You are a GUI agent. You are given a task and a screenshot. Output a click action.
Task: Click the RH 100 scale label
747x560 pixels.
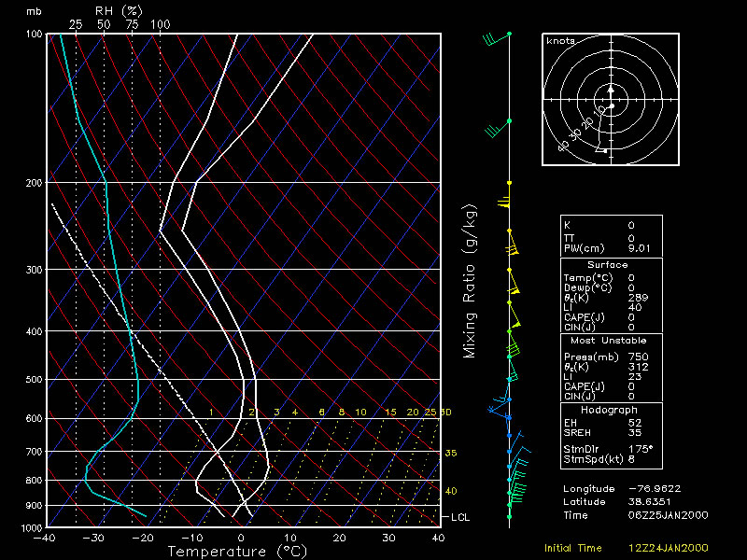click(x=161, y=25)
